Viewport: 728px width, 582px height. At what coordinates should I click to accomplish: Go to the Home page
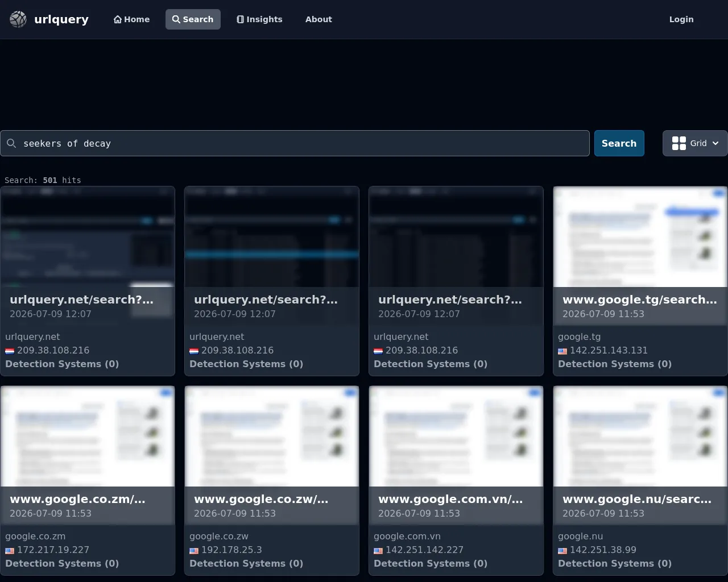(132, 19)
